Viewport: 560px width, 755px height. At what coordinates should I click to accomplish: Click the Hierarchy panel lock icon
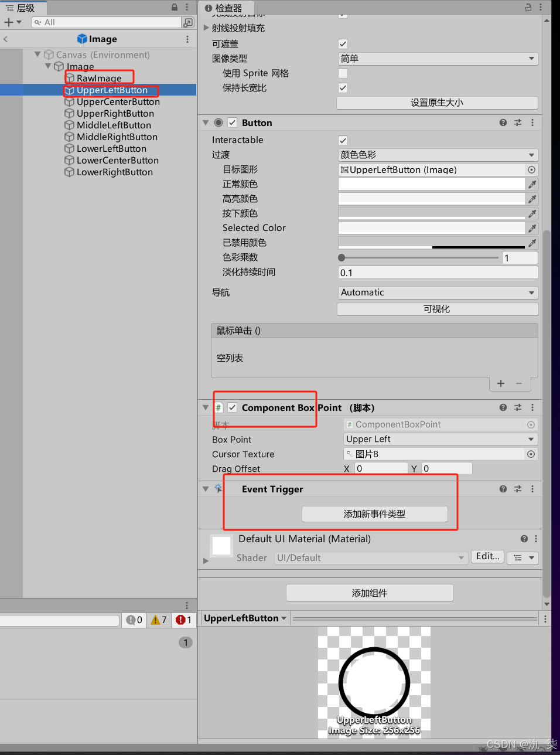coord(175,7)
